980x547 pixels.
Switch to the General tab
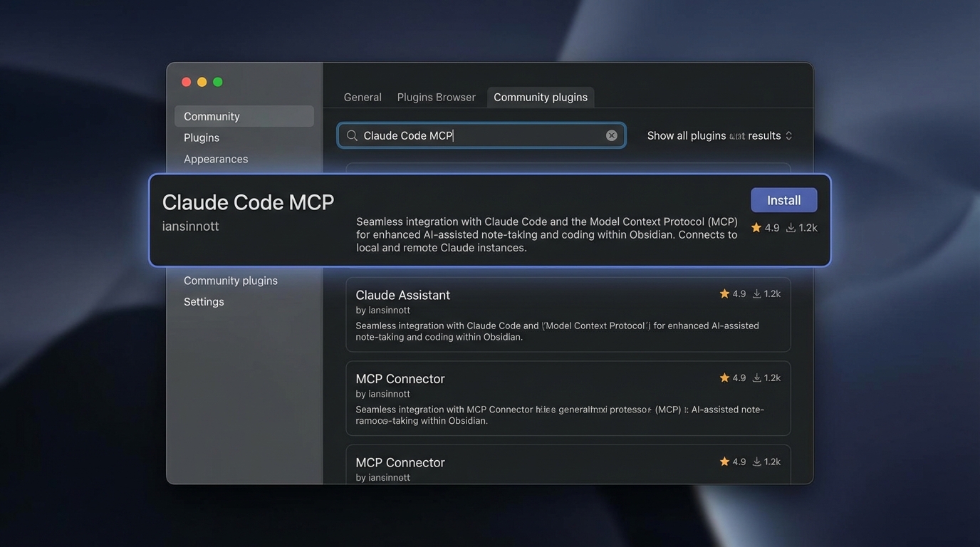coord(363,97)
